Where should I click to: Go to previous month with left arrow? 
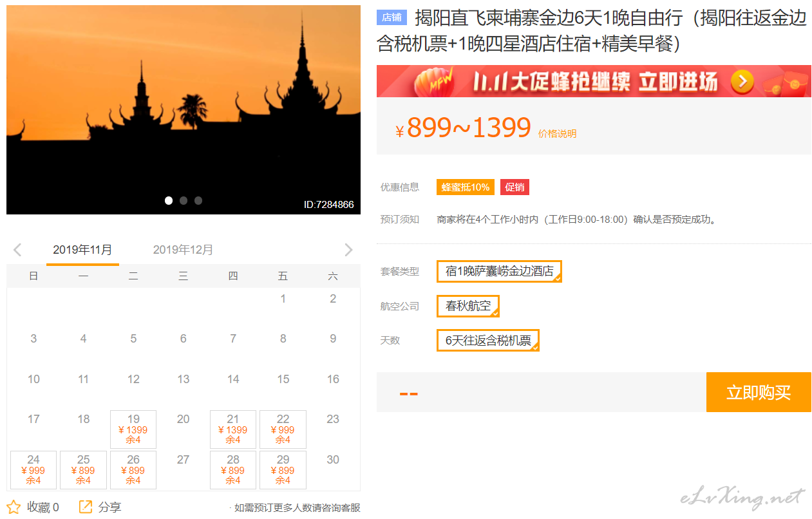[17, 250]
